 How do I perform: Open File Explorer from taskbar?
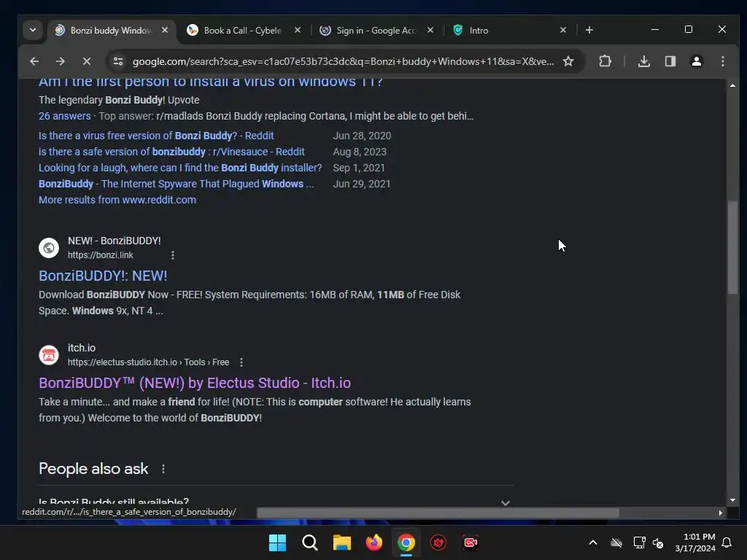tap(341, 542)
